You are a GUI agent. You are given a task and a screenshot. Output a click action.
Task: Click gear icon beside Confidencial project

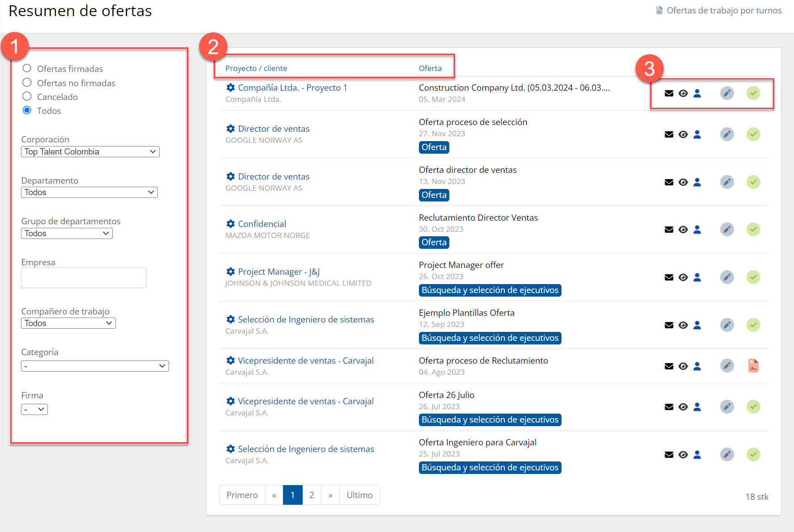[230, 224]
